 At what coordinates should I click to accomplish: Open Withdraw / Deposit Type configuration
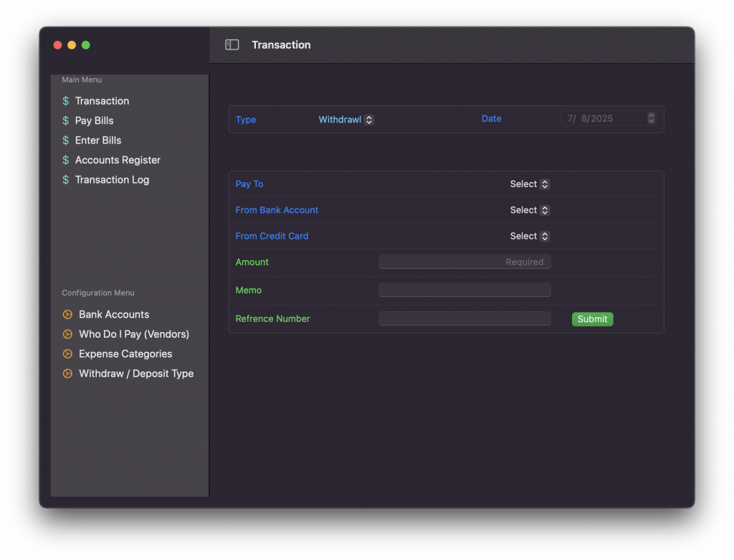point(135,374)
